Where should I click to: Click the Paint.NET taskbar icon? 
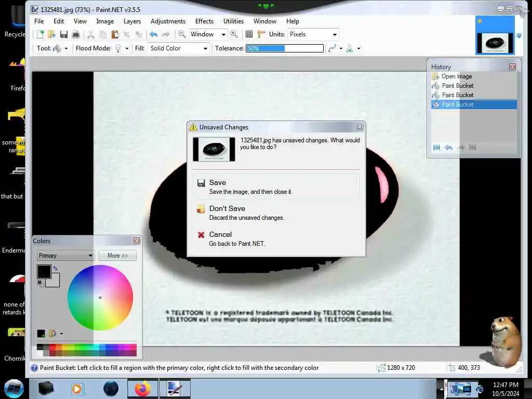[x=175, y=389]
